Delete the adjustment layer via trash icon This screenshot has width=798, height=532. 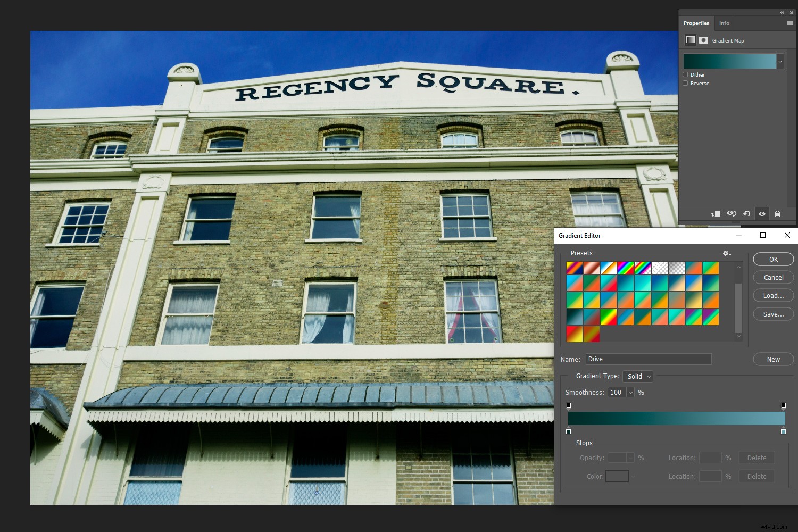(777, 214)
